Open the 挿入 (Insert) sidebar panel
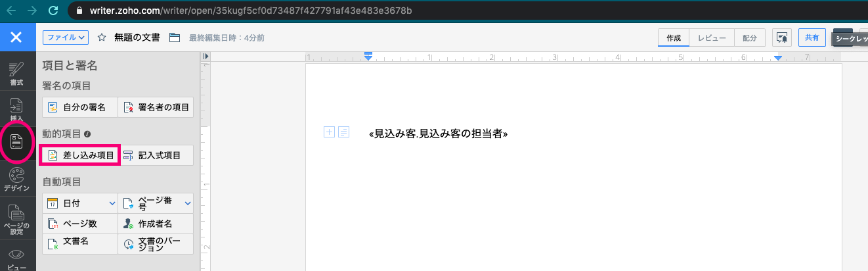The image size is (868, 271). [x=17, y=109]
